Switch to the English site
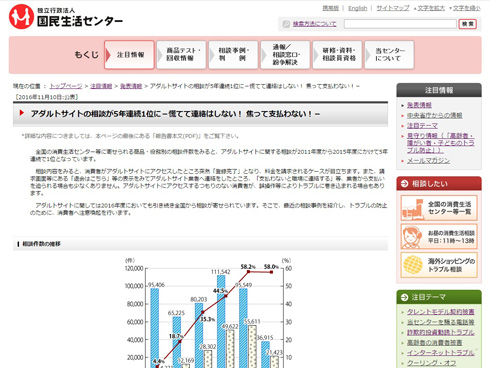 357,8
